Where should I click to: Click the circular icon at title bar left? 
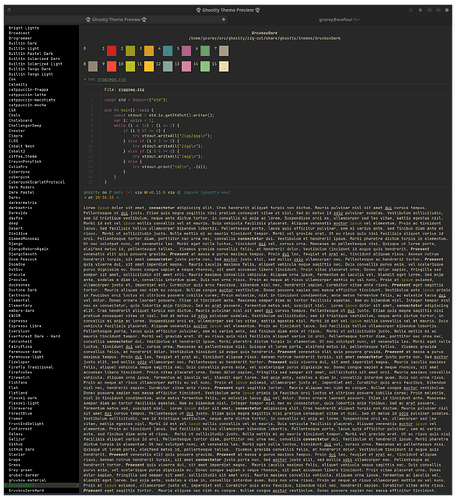pos(9,10)
